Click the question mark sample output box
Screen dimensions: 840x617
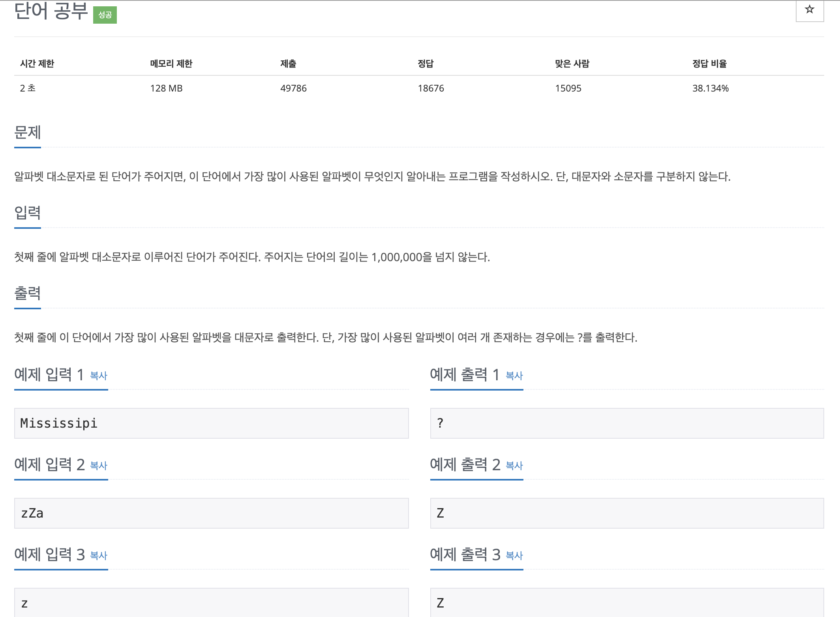click(627, 423)
